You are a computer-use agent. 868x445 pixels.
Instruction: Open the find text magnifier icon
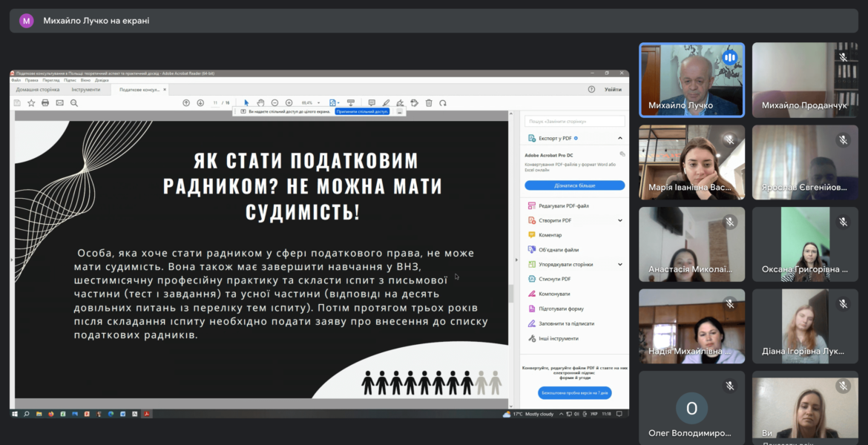[x=74, y=103]
